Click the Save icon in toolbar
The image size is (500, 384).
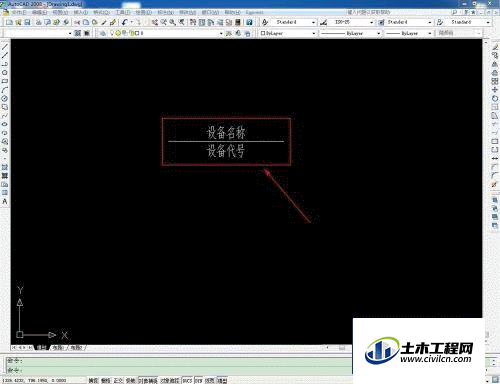point(27,22)
